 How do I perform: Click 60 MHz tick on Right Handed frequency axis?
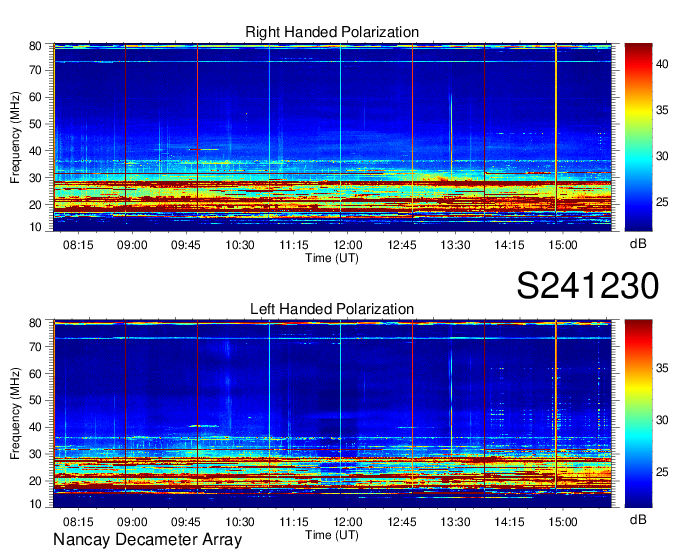click(36, 97)
